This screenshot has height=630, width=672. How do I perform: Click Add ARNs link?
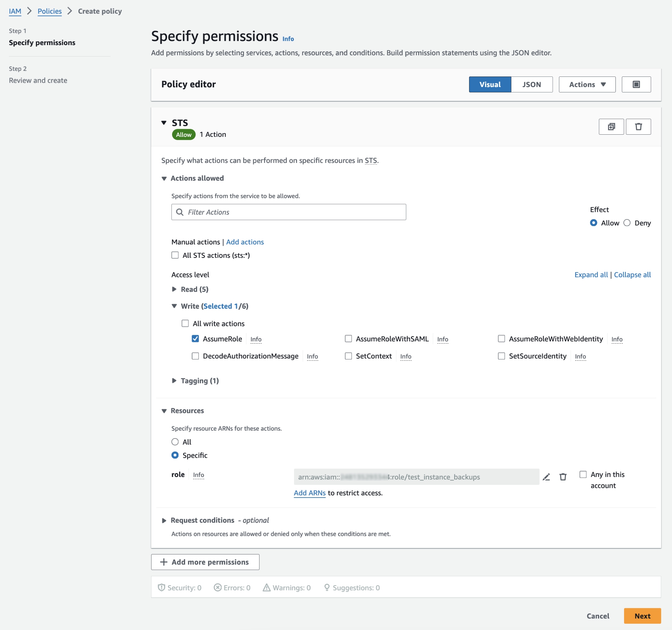pos(309,493)
